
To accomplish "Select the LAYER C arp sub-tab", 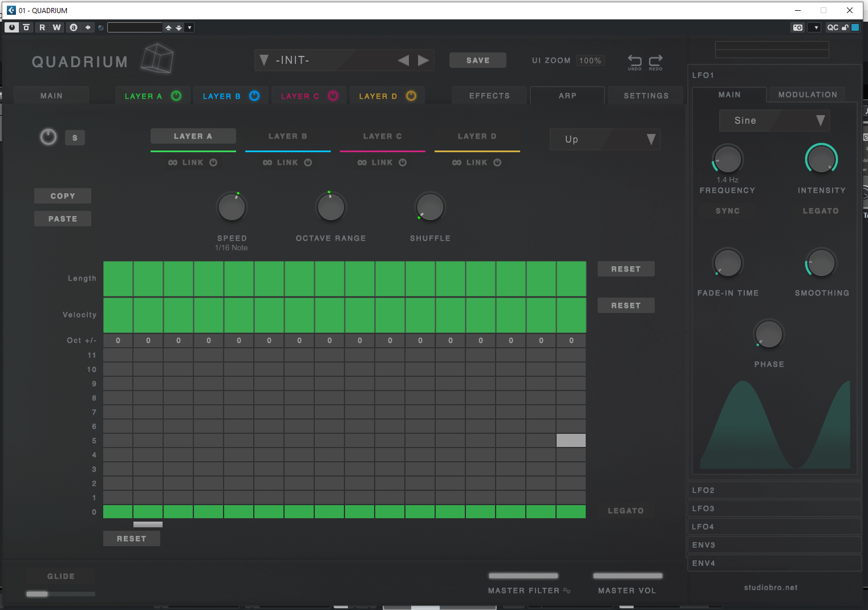I will click(x=383, y=136).
